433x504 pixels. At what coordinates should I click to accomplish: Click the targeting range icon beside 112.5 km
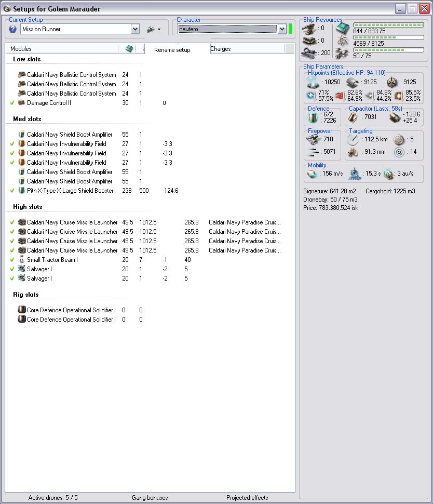coord(353,139)
